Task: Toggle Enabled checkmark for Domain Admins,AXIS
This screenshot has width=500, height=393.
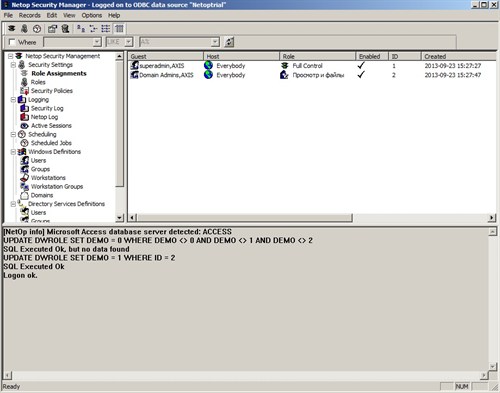Action: 361,75
